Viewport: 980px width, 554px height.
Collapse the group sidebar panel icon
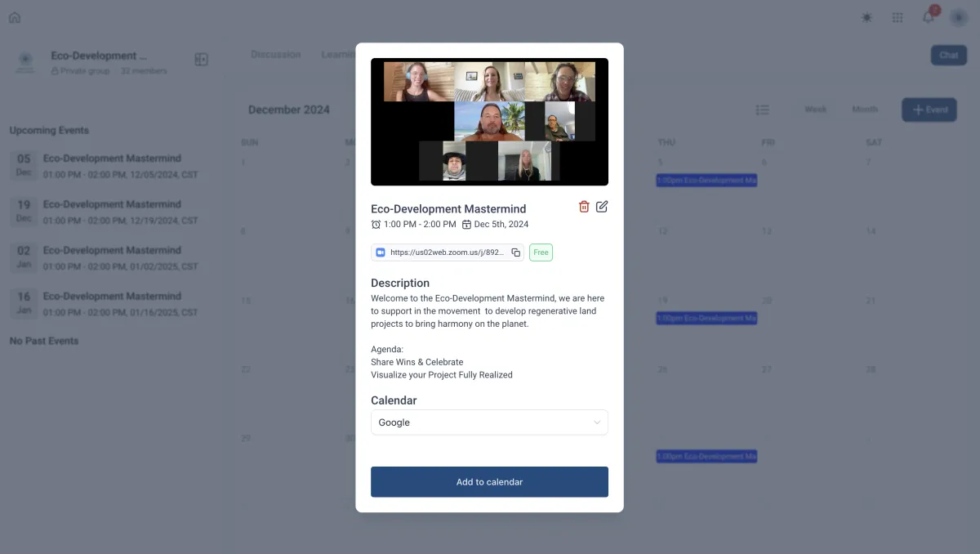tap(202, 60)
